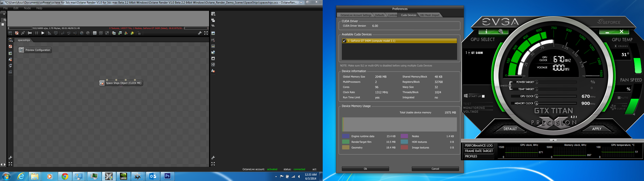
Task: Click the OctaneLive 'activated' status text
Action: click(272, 169)
